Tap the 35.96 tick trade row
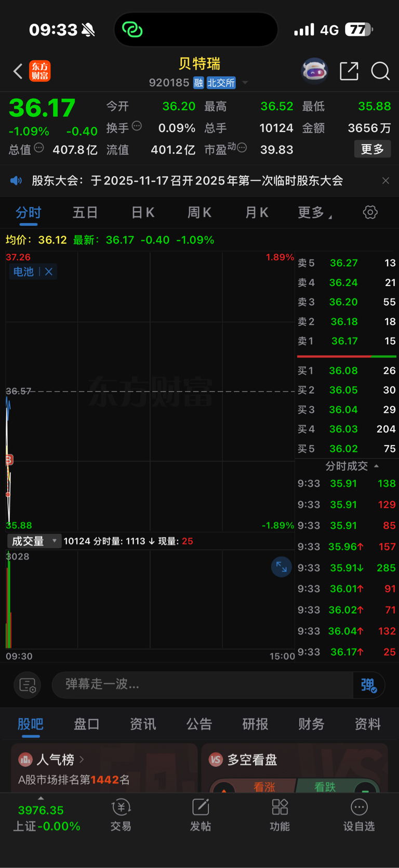 [x=347, y=547]
